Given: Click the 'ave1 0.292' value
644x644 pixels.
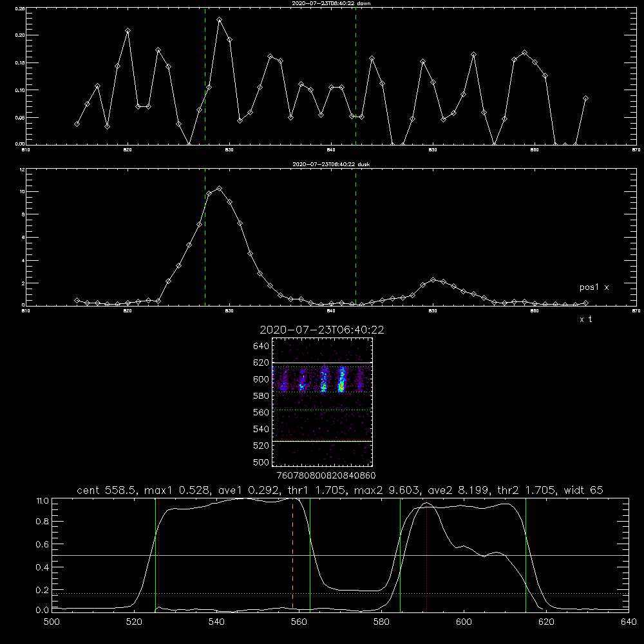Looking at the screenshot, I should [248, 490].
